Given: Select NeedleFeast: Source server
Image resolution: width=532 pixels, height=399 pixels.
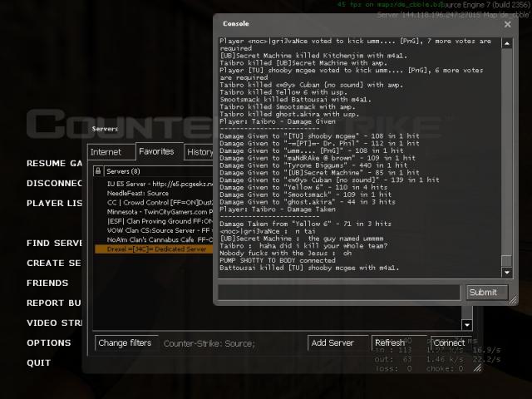Looking at the screenshot, I should coord(154,193).
